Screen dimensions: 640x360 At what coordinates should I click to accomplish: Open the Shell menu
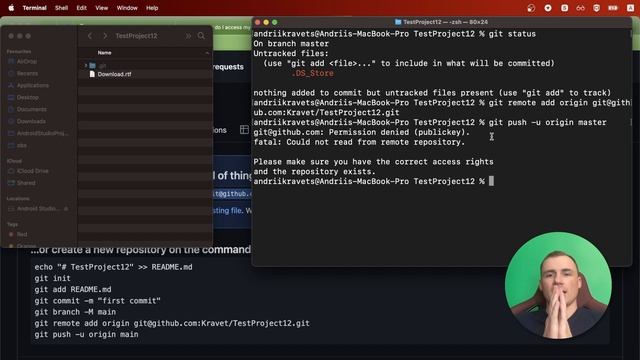tap(61, 8)
